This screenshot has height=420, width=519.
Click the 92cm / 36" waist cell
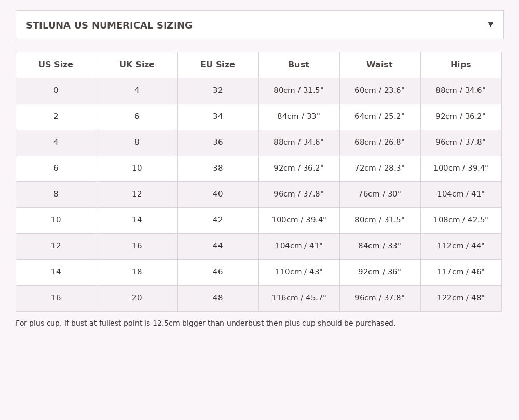coord(379,272)
